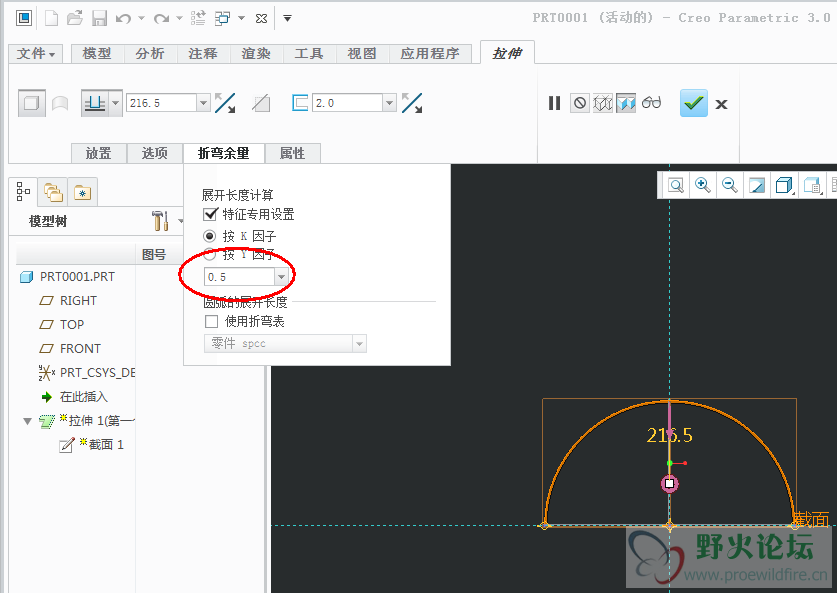Select attached shaded preview icon
The height and width of the screenshot is (593, 837).
(626, 103)
